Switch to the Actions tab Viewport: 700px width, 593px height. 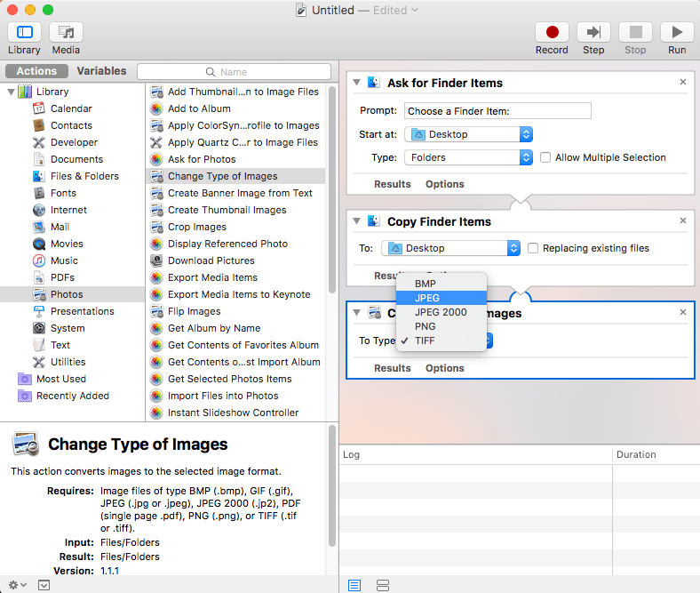[x=36, y=71]
